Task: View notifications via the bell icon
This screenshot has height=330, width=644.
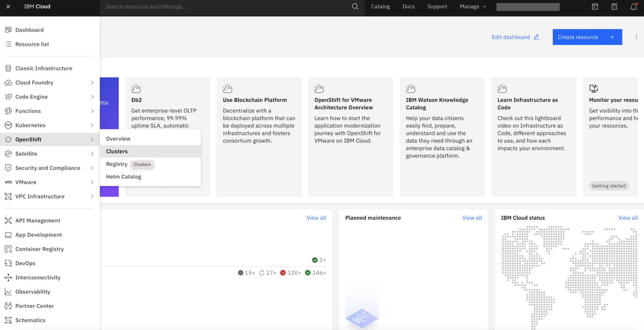Action: tap(633, 7)
